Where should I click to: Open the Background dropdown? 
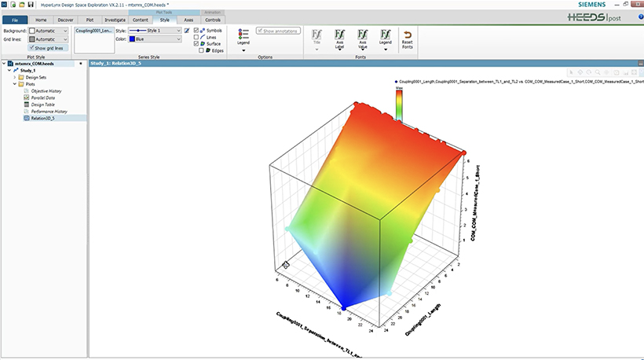point(48,31)
